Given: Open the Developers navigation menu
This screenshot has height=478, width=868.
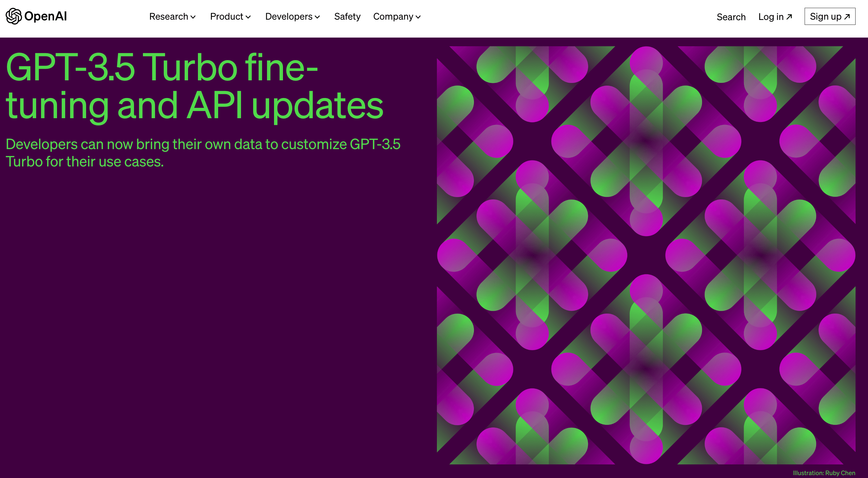Looking at the screenshot, I should [x=288, y=16].
